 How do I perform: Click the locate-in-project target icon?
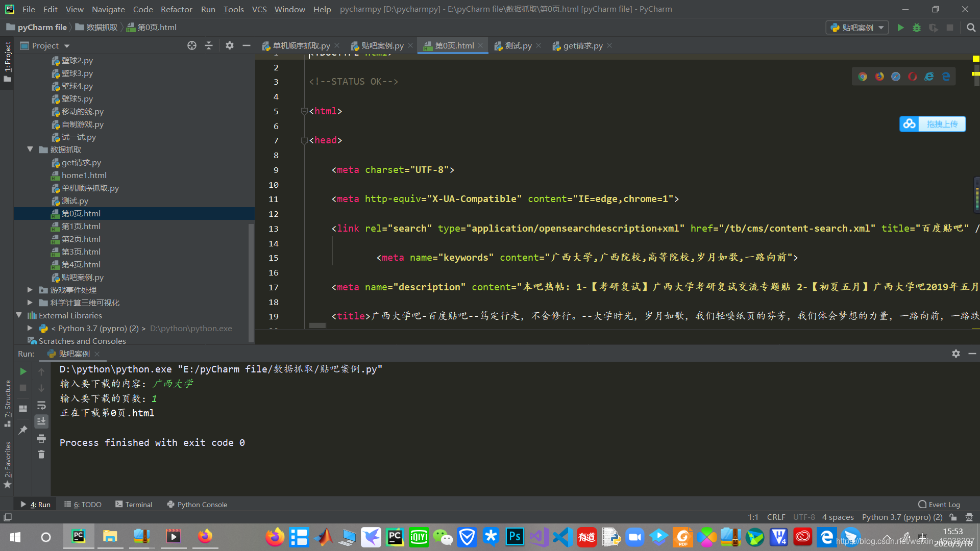192,45
